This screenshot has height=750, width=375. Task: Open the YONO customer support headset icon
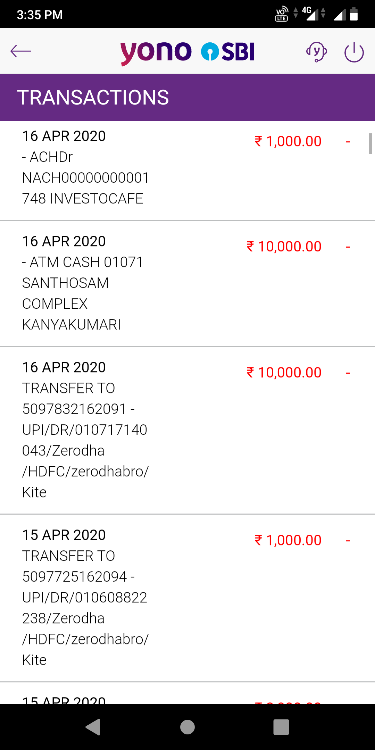(x=316, y=51)
